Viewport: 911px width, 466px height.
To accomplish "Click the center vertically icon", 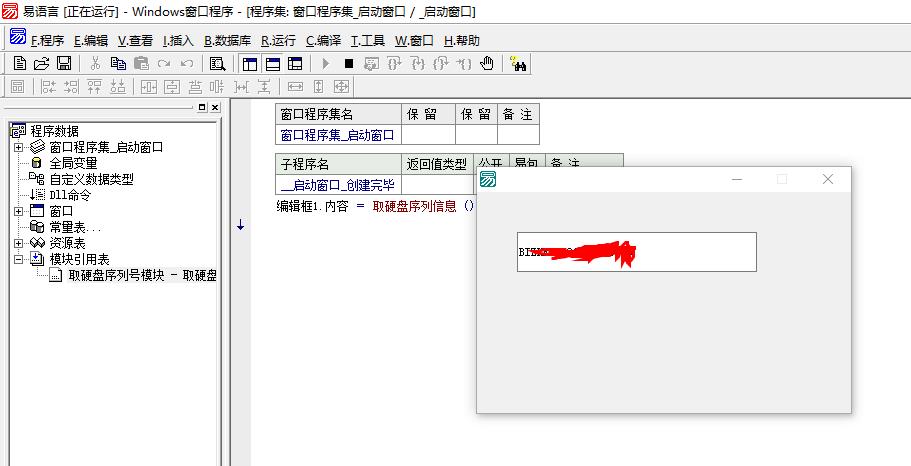I will (x=172, y=87).
